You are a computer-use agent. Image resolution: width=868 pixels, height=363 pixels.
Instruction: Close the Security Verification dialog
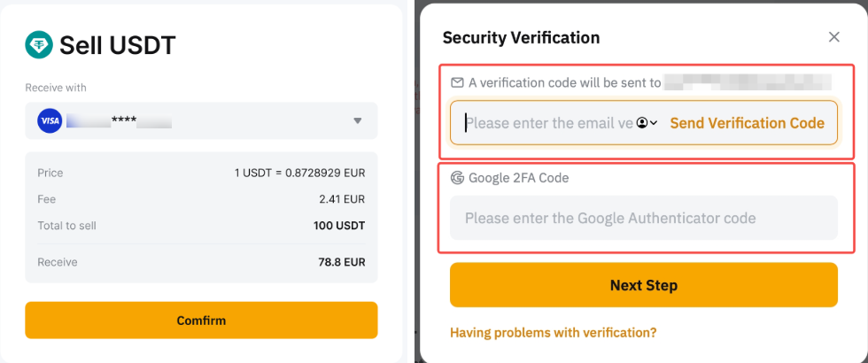[x=833, y=37]
